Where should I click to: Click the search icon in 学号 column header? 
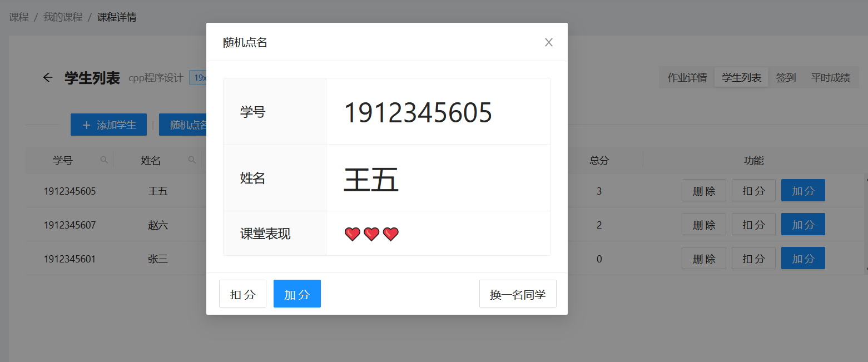click(104, 160)
